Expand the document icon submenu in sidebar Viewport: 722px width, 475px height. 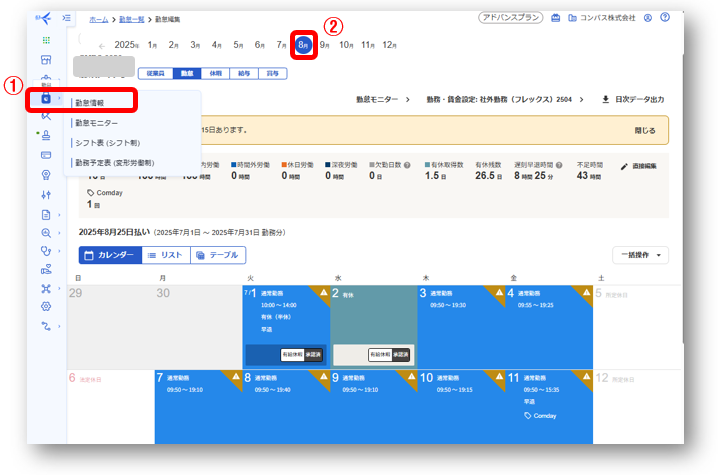coord(60,215)
